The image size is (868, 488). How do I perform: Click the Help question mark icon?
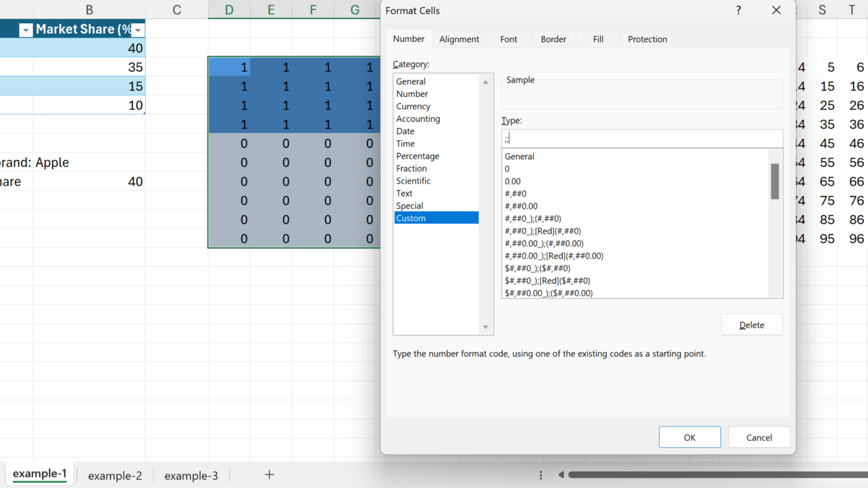point(738,11)
